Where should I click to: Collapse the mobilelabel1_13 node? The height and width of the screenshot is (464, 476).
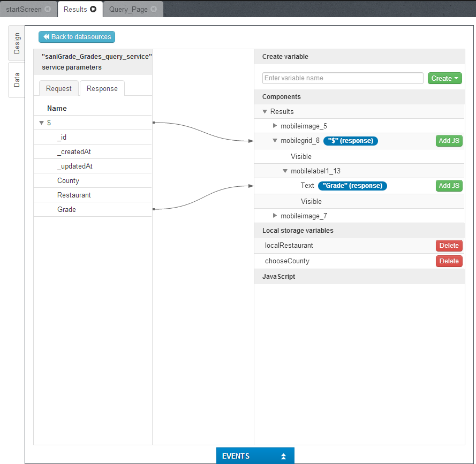pyautogui.click(x=285, y=171)
